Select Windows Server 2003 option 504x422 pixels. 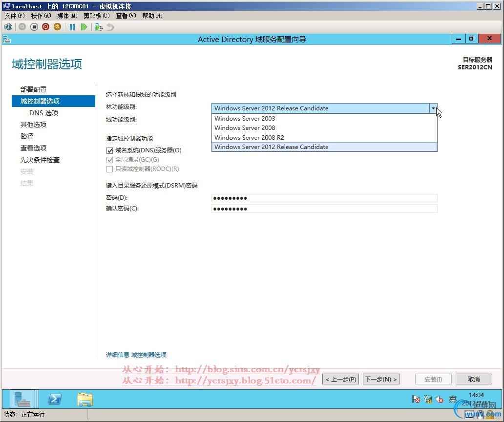pyautogui.click(x=324, y=118)
